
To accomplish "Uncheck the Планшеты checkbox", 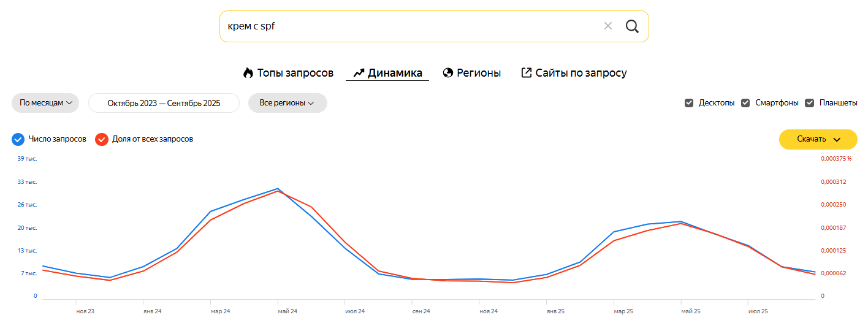I will (x=809, y=103).
